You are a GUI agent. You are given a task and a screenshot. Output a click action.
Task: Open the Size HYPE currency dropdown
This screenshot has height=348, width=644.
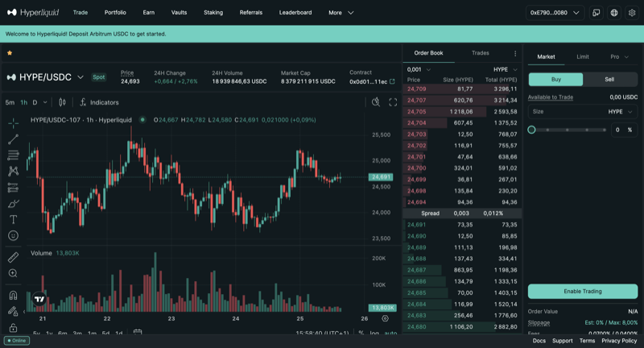pyautogui.click(x=620, y=112)
